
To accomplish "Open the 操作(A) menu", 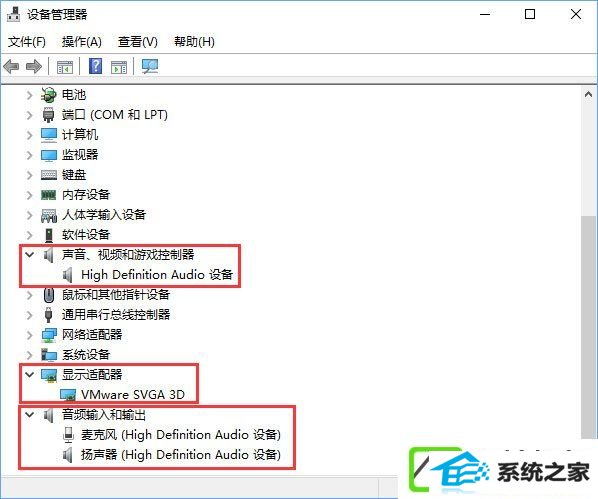I will pyautogui.click(x=82, y=42).
